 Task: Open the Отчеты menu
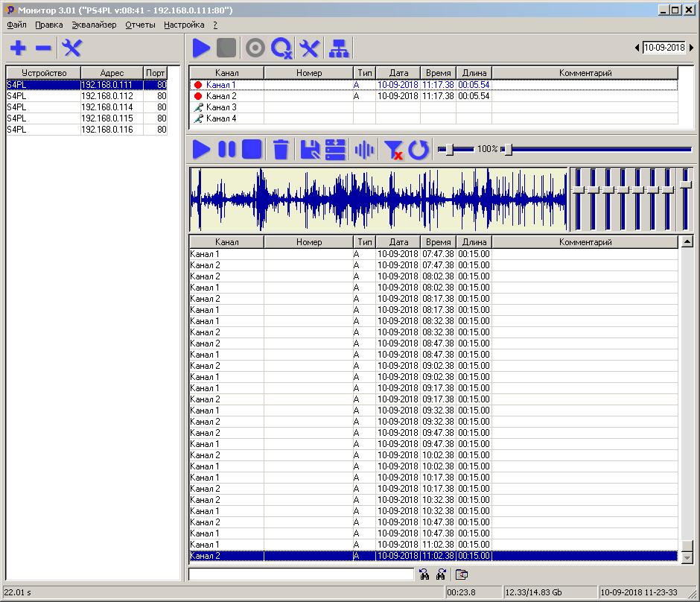tap(140, 25)
